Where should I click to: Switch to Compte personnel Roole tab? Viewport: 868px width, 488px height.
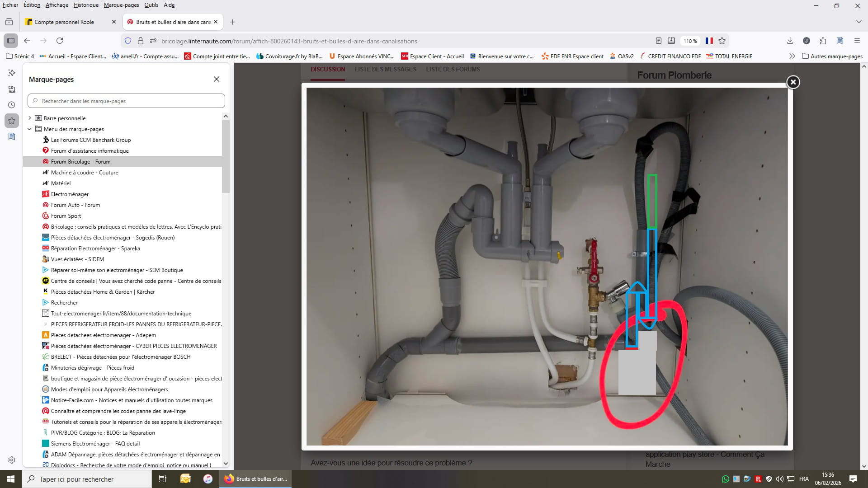pos(64,22)
